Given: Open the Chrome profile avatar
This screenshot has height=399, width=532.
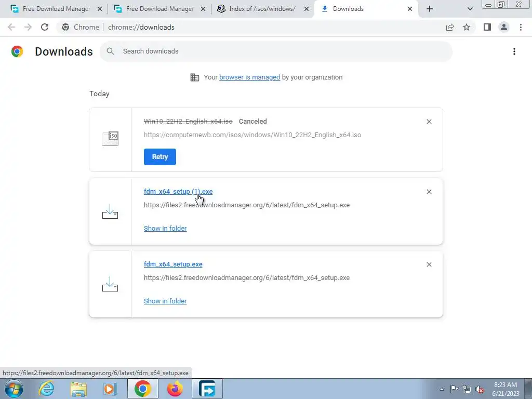Looking at the screenshot, I should (504, 27).
